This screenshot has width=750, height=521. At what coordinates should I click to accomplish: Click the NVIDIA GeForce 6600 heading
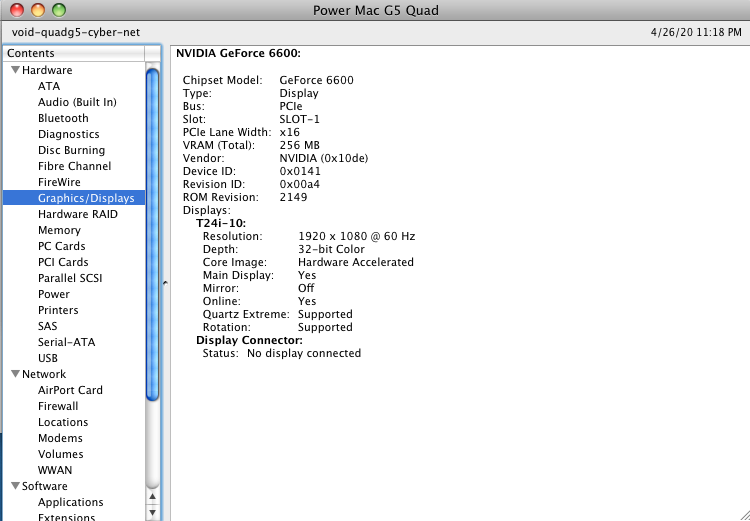238,53
